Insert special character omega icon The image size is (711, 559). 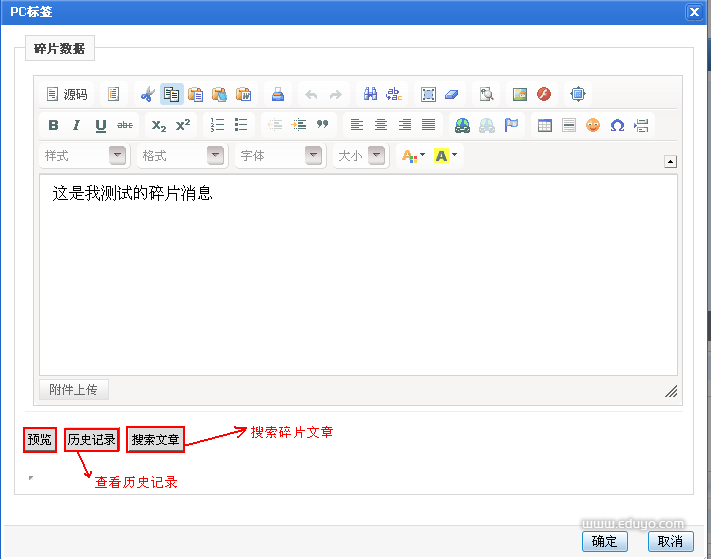[617, 125]
